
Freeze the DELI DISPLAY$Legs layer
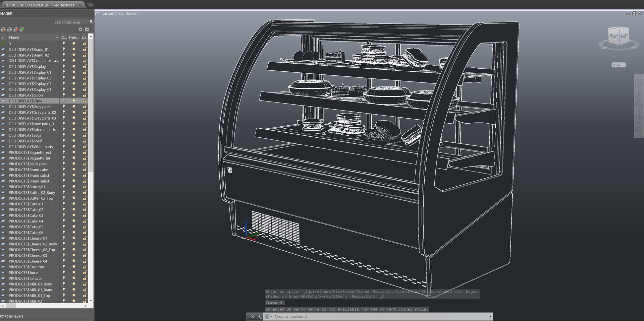[74, 135]
